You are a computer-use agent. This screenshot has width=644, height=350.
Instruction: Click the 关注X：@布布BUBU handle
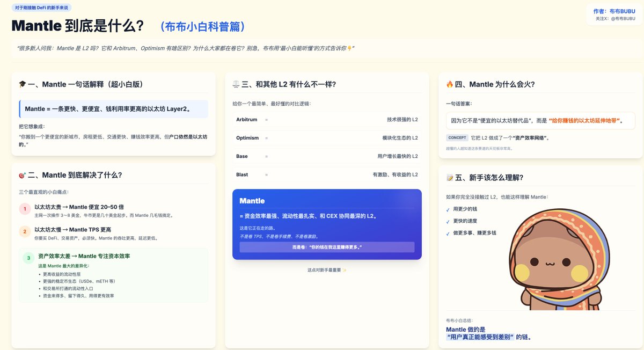(x=615, y=19)
